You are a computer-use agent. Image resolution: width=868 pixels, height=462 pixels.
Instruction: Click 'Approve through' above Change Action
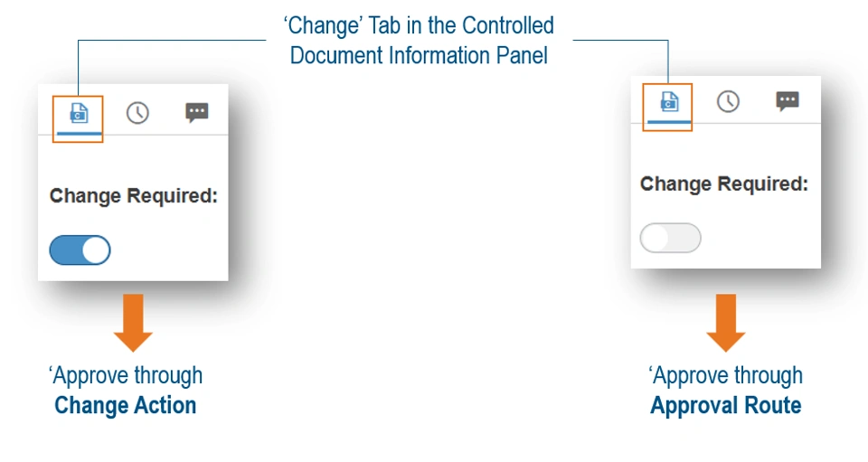pyautogui.click(x=126, y=375)
